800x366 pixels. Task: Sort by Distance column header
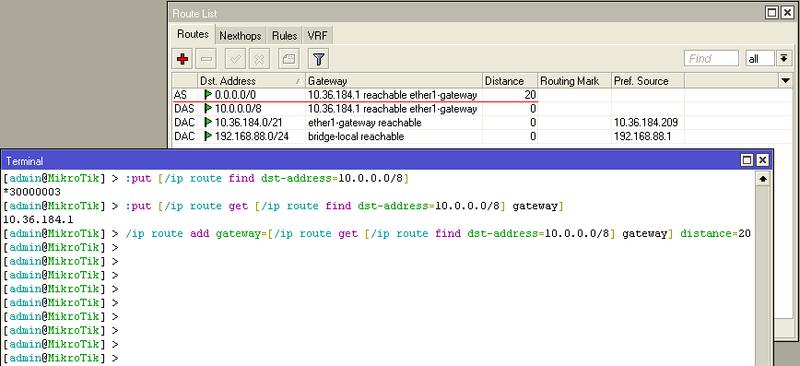pos(510,81)
